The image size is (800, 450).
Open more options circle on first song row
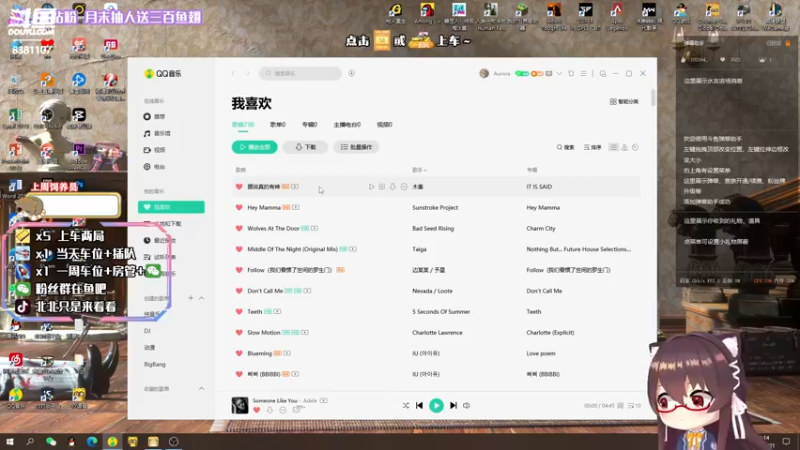(404, 187)
